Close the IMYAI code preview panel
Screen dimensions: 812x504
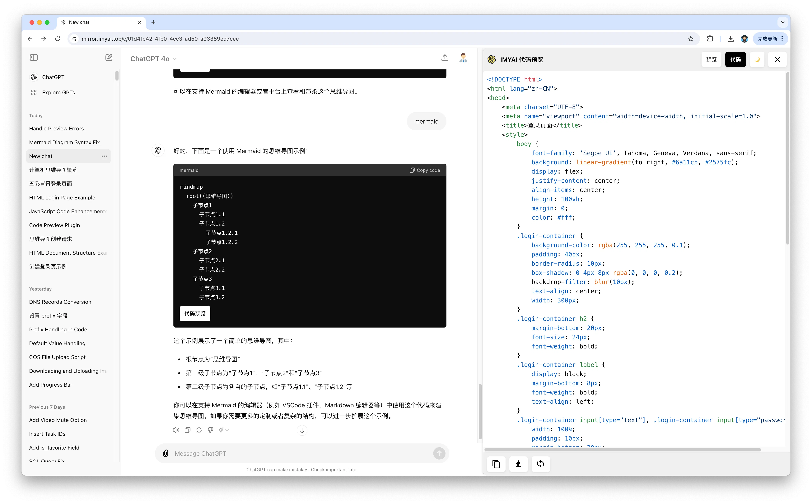pyautogui.click(x=777, y=59)
